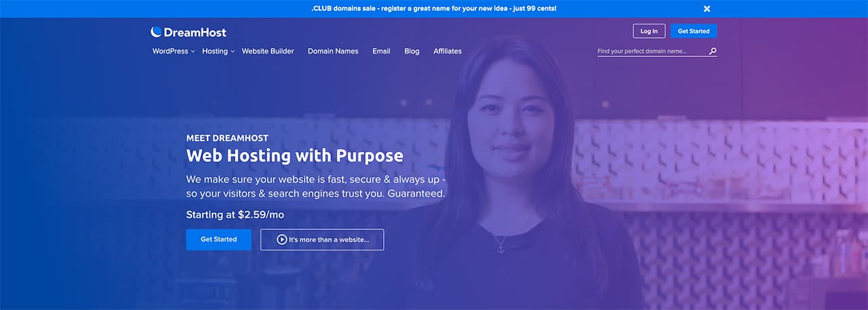This screenshot has width=868, height=310.
Task: Visit the Blog link
Action: (412, 51)
